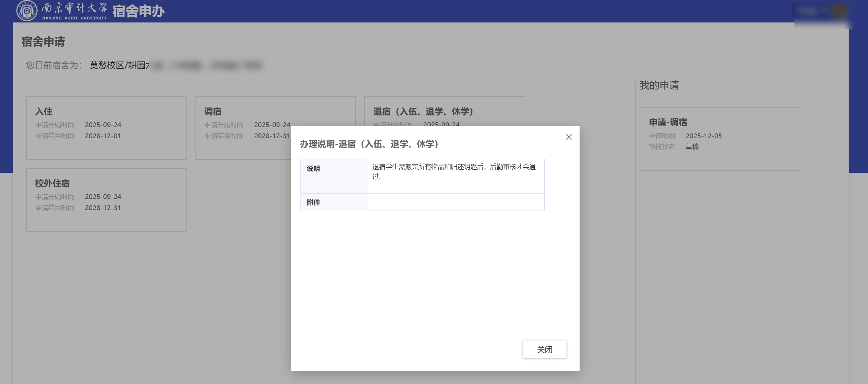The width and height of the screenshot is (868, 384).
Task: Close dialog with the X icon
Action: point(569,137)
